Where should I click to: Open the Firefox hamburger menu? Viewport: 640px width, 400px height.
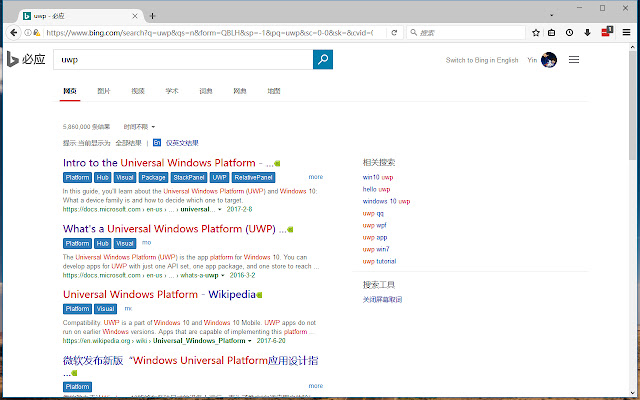click(627, 33)
